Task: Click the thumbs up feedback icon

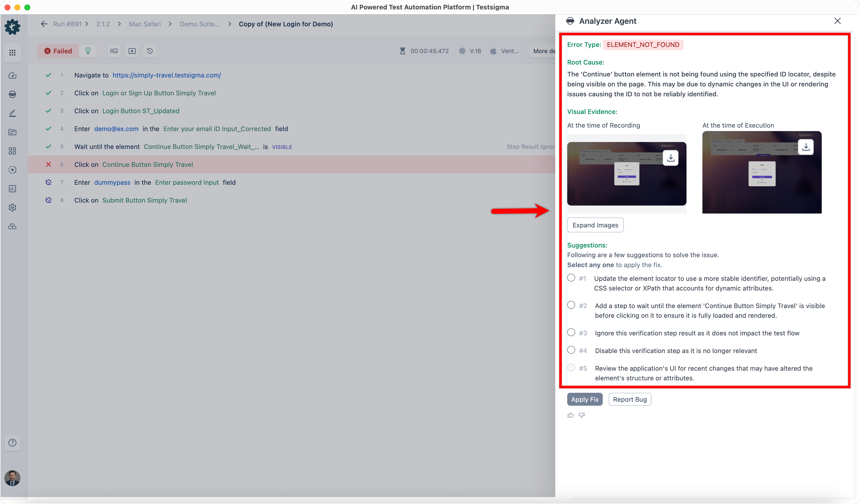Action: pyautogui.click(x=570, y=415)
